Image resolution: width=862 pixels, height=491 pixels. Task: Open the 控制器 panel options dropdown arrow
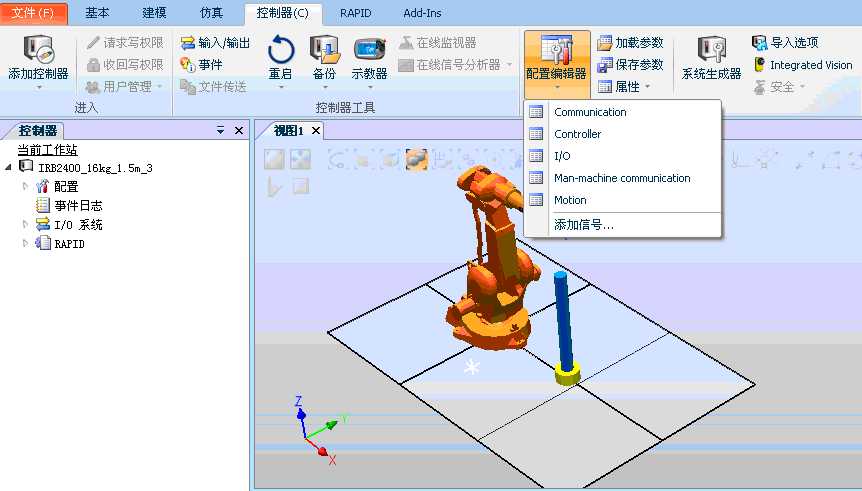220,130
